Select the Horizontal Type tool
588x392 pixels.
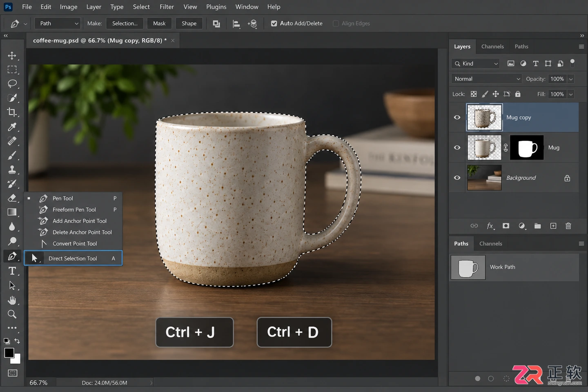pyautogui.click(x=12, y=271)
